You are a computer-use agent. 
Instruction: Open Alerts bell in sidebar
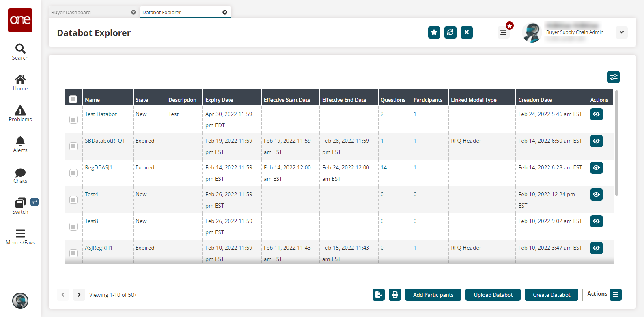click(x=20, y=144)
